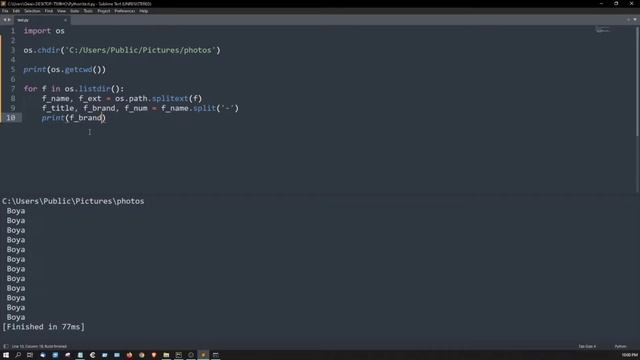
Task: Open the Edit menu
Action: point(16,11)
